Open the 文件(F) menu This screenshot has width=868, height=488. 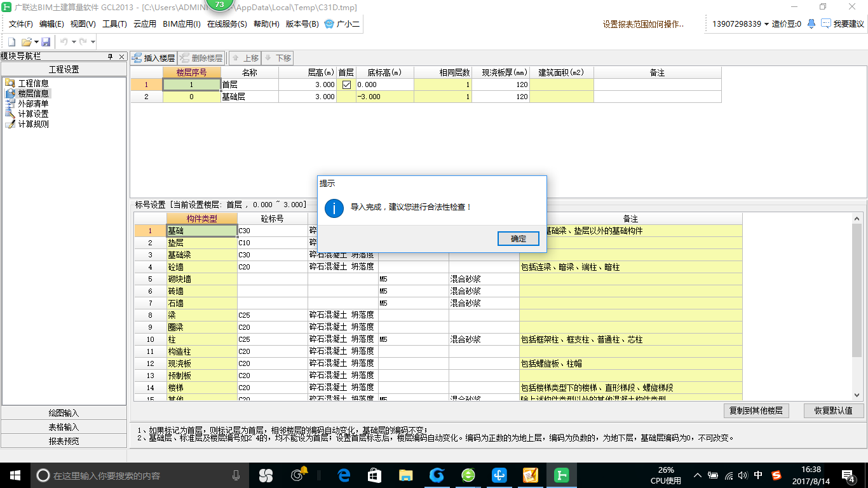[21, 24]
